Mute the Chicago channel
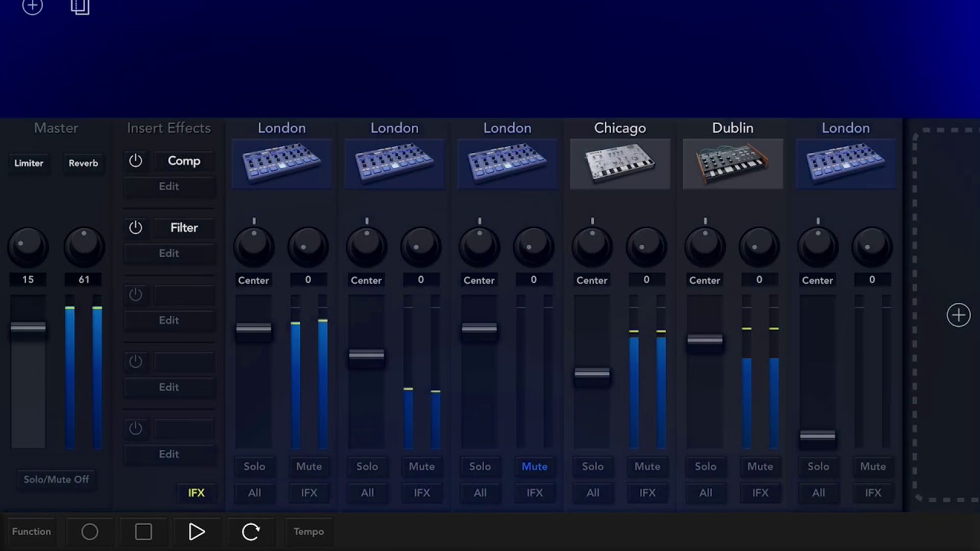 tap(647, 466)
